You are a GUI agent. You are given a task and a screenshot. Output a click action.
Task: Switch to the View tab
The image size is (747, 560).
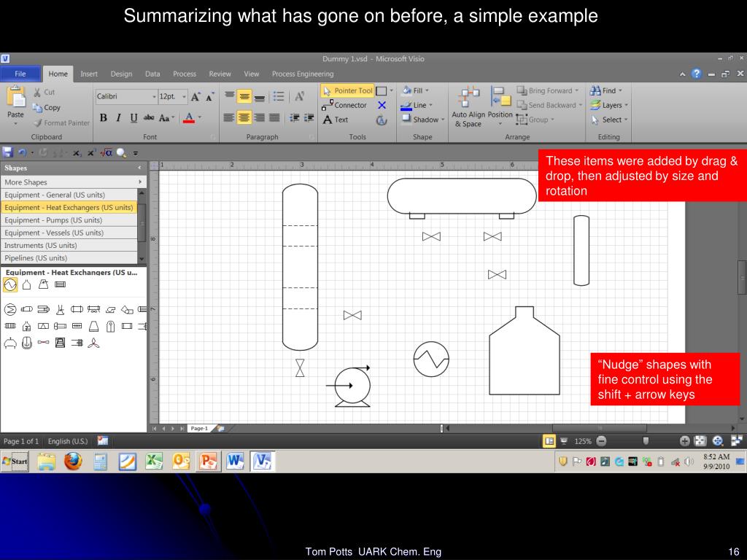click(x=252, y=74)
